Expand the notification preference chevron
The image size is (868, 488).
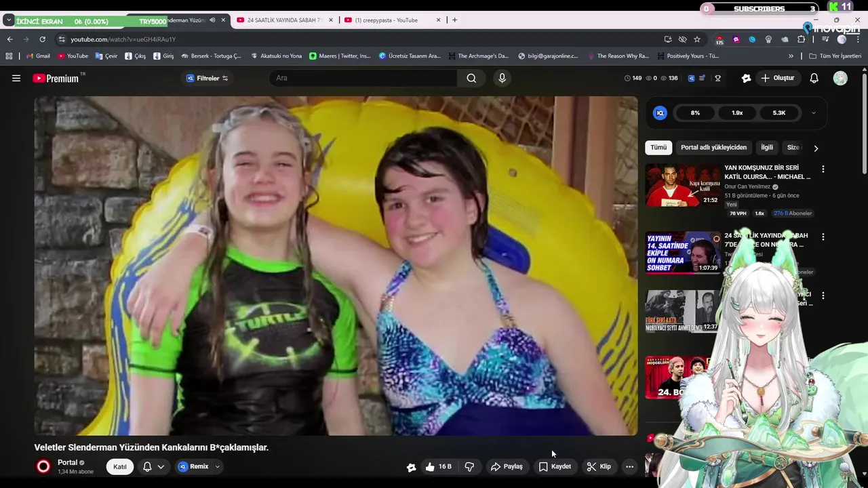(161, 467)
